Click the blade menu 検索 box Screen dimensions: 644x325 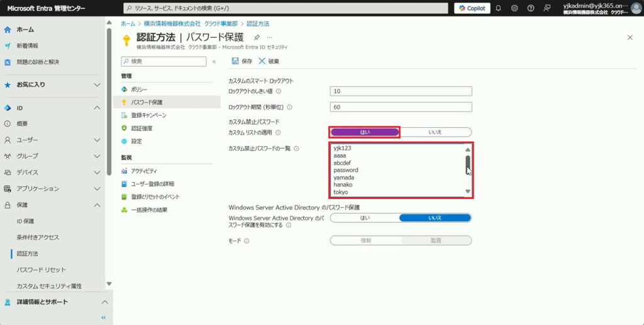[x=164, y=61]
